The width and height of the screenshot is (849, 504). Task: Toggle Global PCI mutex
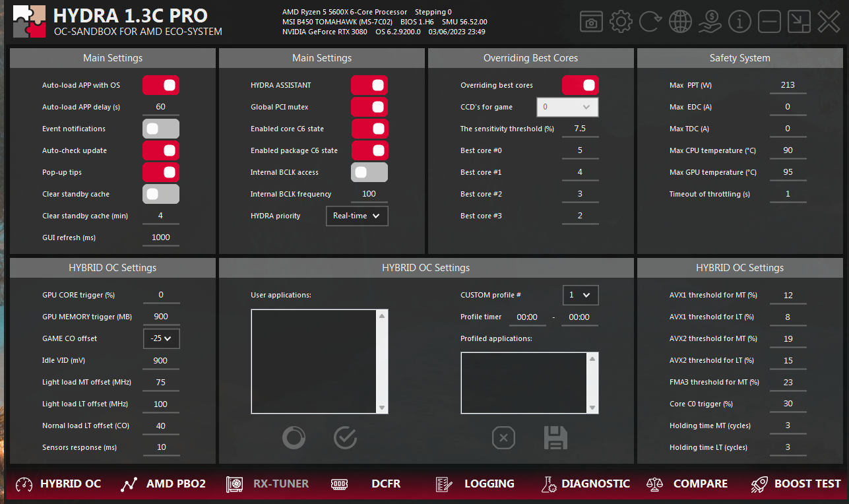click(369, 107)
